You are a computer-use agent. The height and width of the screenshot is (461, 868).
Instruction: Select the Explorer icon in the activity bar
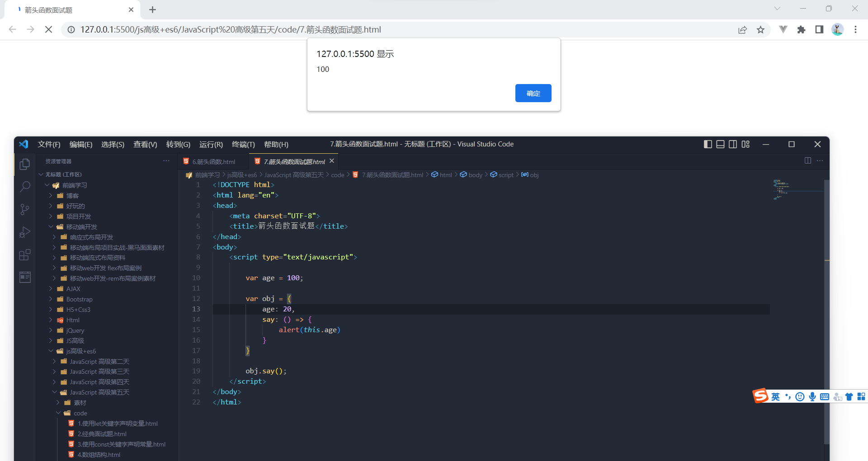click(25, 164)
